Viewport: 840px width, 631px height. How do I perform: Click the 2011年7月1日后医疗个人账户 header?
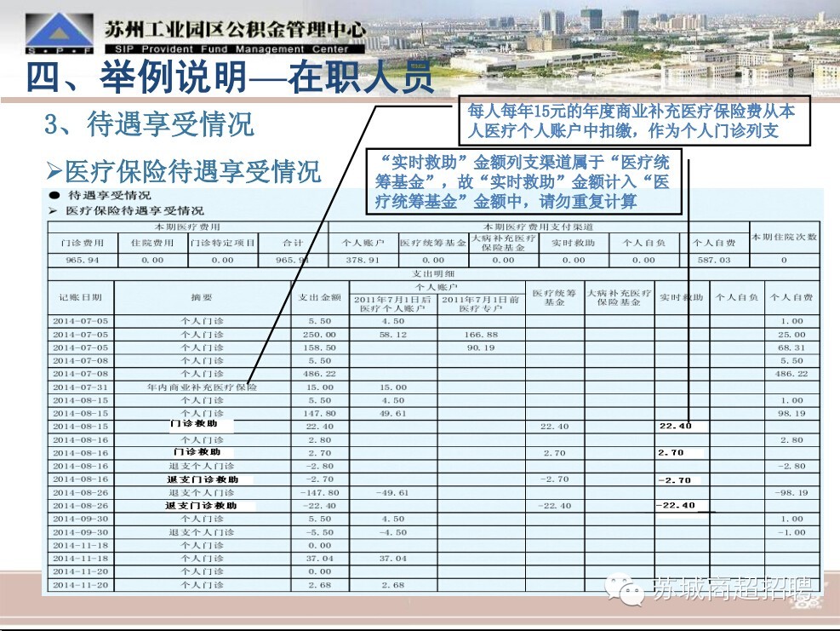392,304
